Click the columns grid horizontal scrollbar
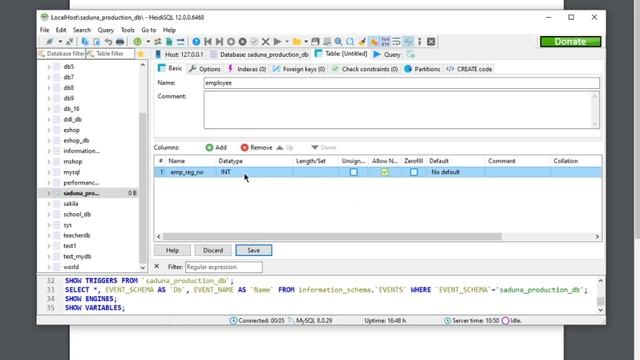Image resolution: width=640 pixels, height=360 pixels. 332,236
